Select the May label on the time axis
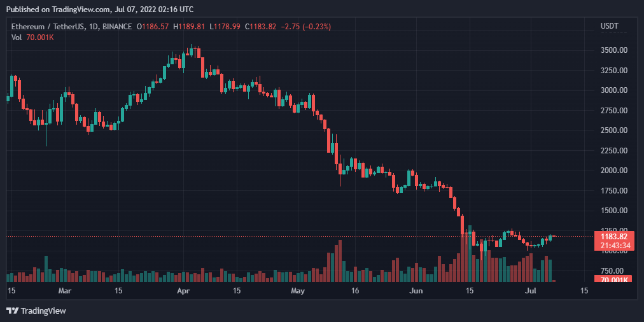Screen dimensions: 644x322 (x=298, y=291)
